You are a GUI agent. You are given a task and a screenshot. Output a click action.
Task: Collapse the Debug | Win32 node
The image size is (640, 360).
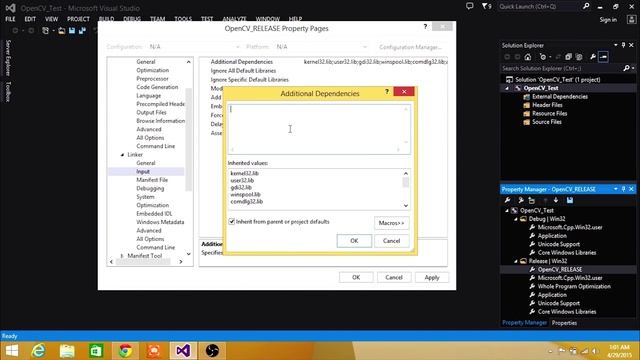click(x=516, y=219)
